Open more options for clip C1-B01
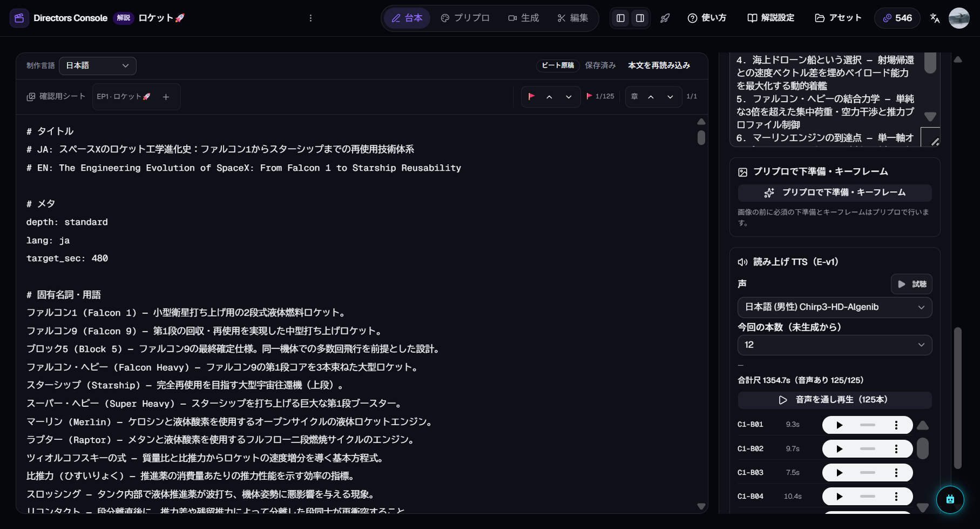Image resolution: width=980 pixels, height=529 pixels. 896,425
